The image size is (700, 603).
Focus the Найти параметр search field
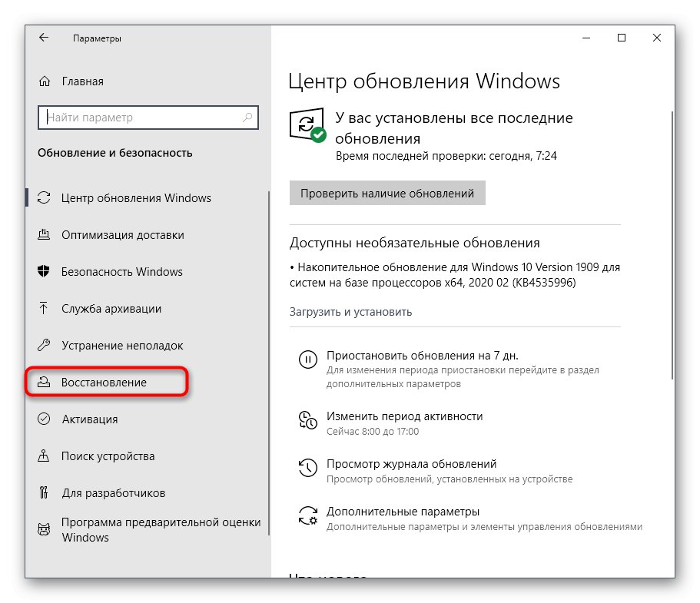tap(148, 118)
